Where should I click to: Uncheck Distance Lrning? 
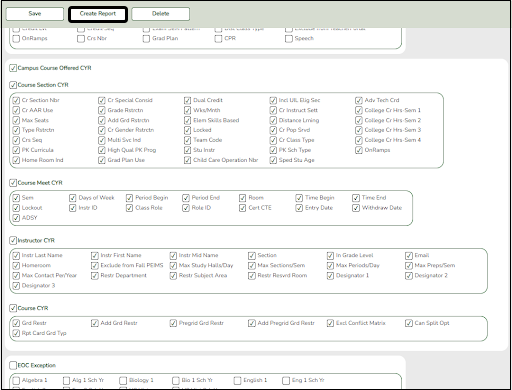[x=273, y=120]
